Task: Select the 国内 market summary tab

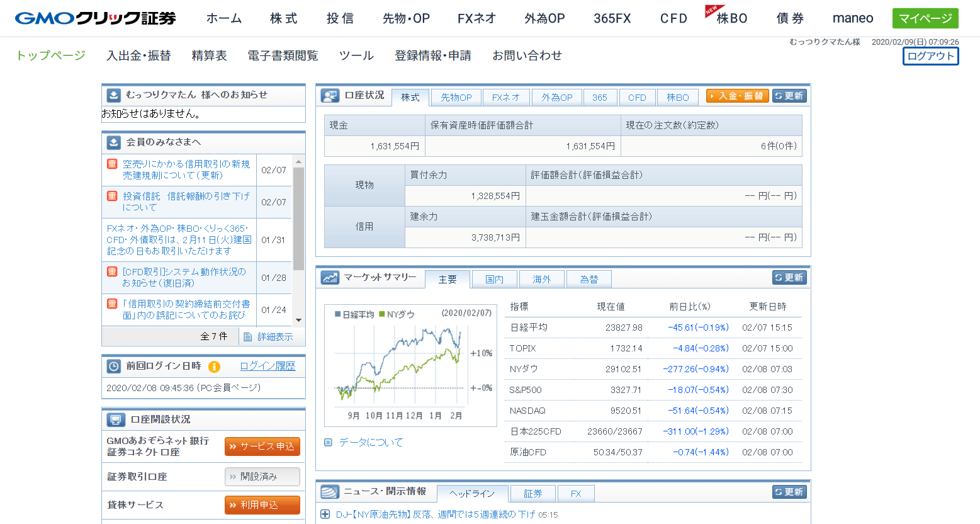Action: [495, 279]
